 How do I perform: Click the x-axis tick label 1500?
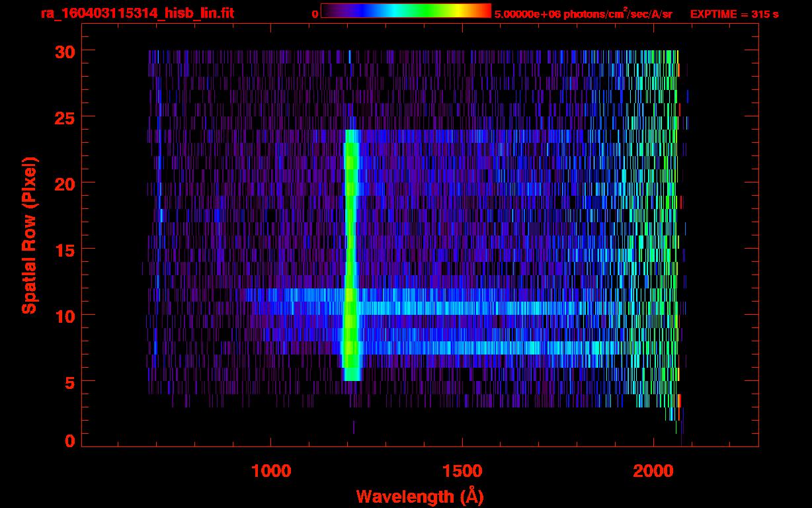coord(462,470)
